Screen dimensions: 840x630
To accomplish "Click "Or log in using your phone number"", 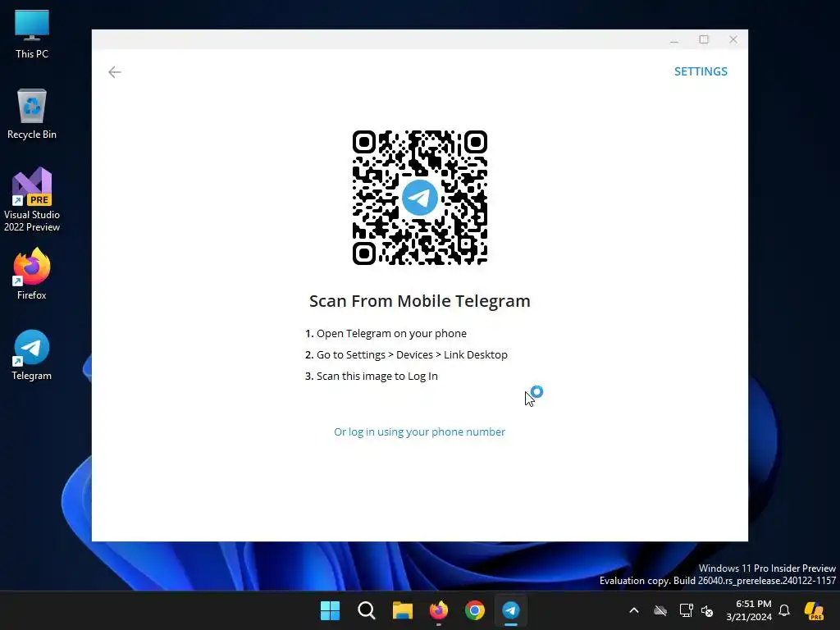I will pos(419,431).
